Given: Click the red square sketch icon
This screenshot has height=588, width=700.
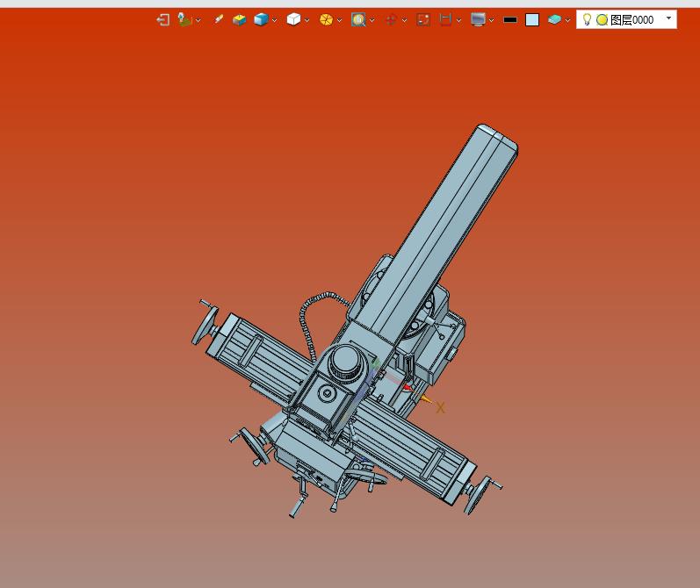Looking at the screenshot, I should click(423, 20).
